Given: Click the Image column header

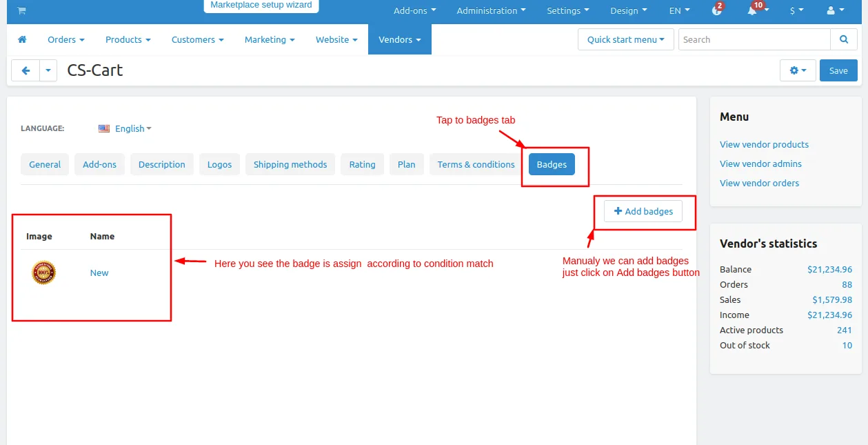Looking at the screenshot, I should coord(39,236).
